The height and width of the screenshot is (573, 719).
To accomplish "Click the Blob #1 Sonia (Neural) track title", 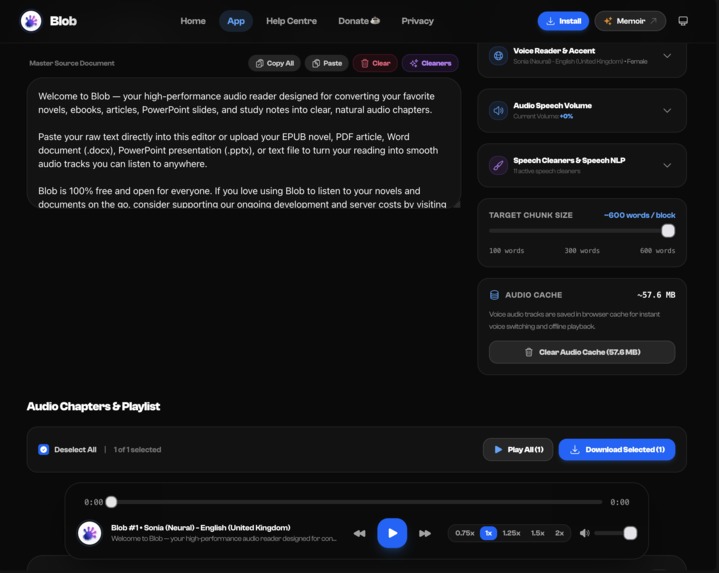I will tap(200, 528).
